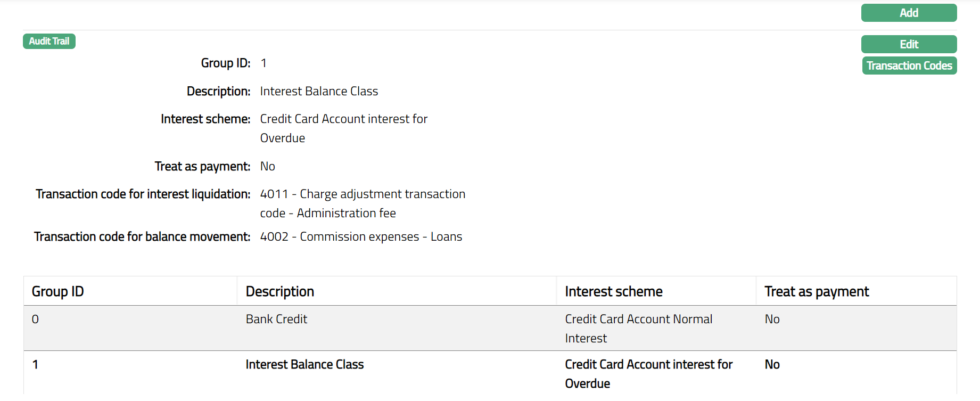This screenshot has height=401, width=980.
Task: Open the Audit Trail
Action: 49,41
